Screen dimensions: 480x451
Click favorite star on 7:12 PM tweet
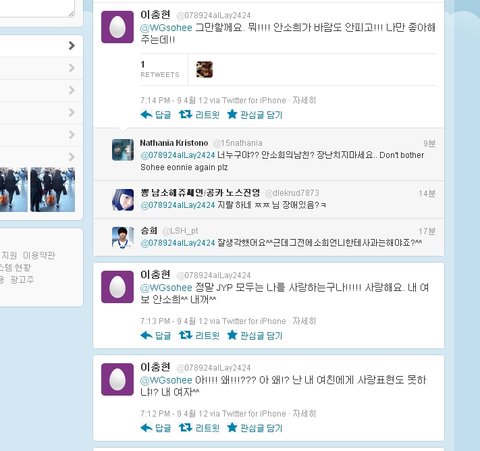pyautogui.click(x=232, y=427)
